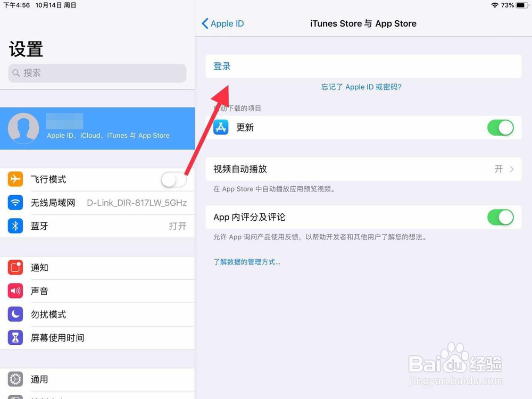Open the 通用 settings row
The width and height of the screenshot is (532, 399).
97,379
